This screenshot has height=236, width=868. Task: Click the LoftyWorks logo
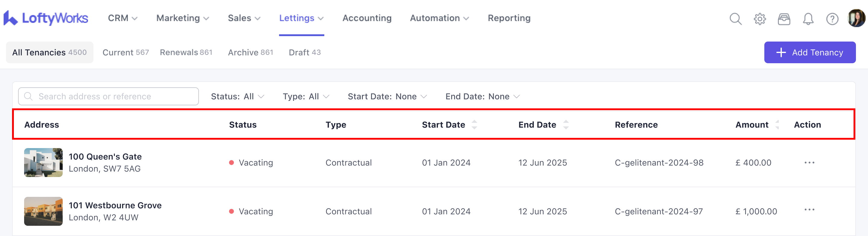tap(46, 18)
